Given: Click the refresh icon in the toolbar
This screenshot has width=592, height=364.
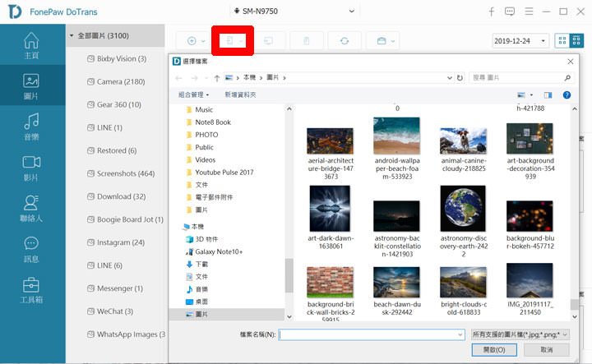Looking at the screenshot, I should [x=345, y=40].
